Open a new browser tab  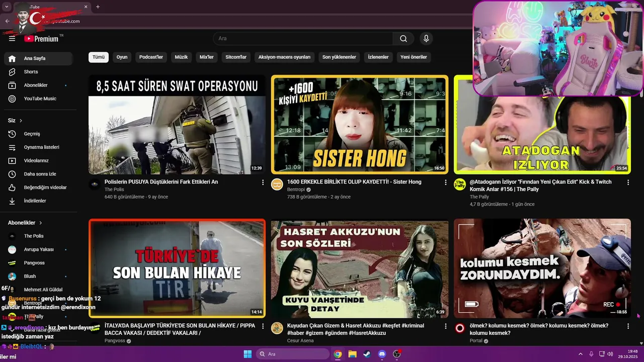(98, 7)
